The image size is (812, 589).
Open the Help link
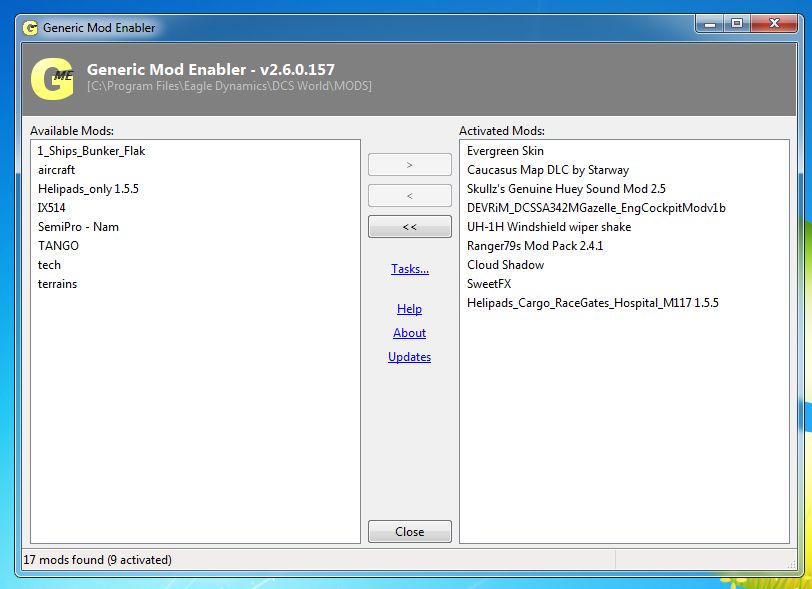click(x=409, y=309)
